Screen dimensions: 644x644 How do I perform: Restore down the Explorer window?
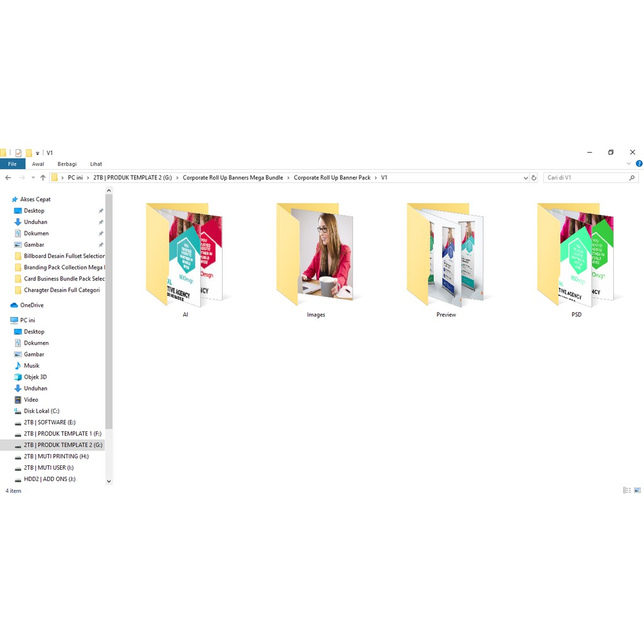pos(611,152)
